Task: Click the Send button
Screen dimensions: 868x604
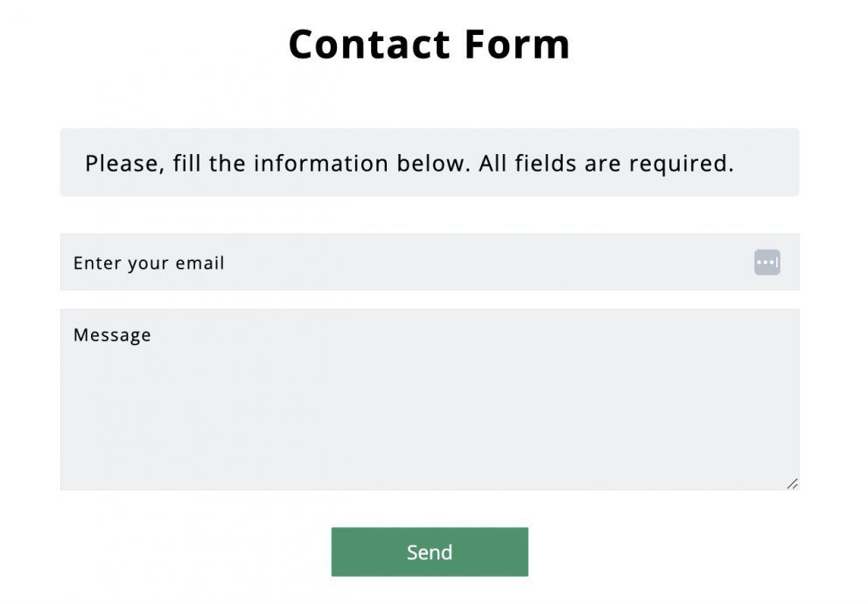Action: coord(430,551)
